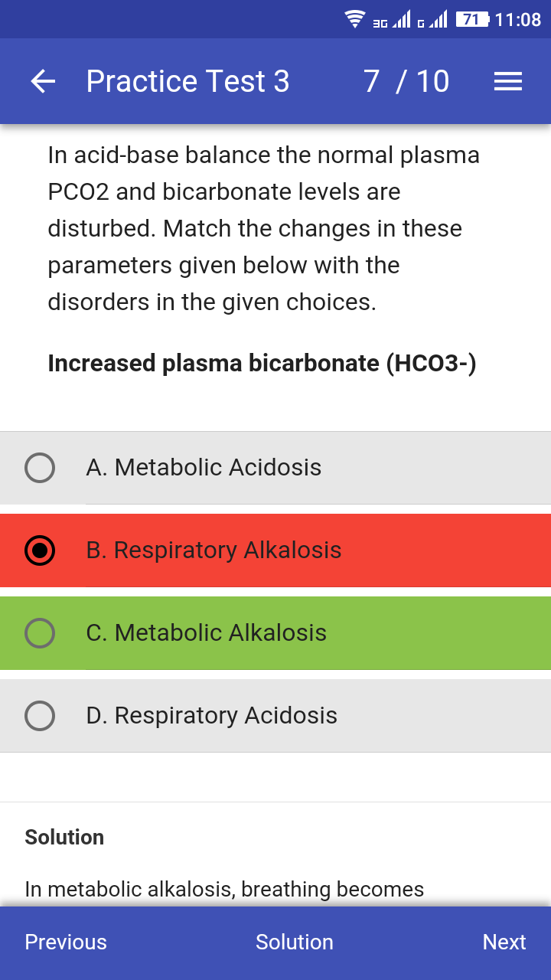Tap the Practice Test 3 title
Viewport: 551px width, 980px height.
coord(188,81)
